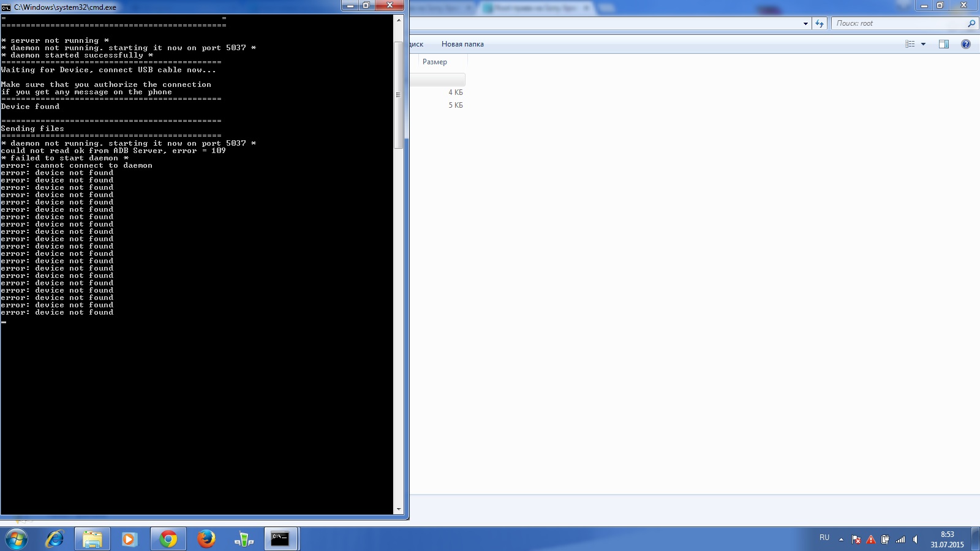
Task: Click the refresh button beside the address bar
Action: (820, 23)
